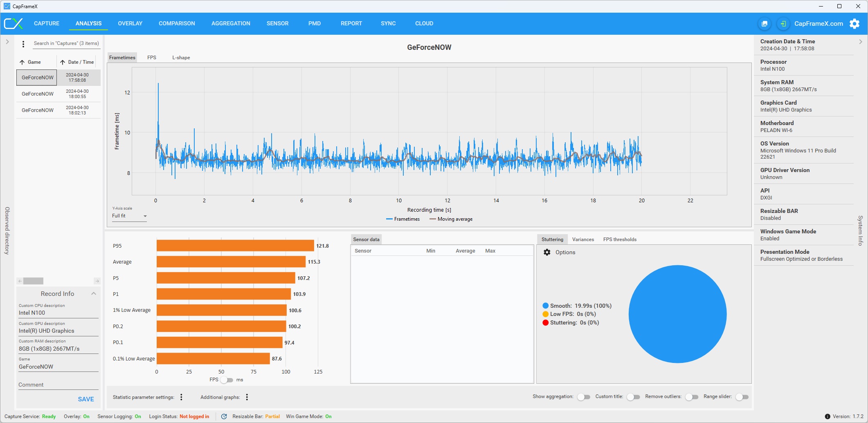
Task: Switch to the CAPTURE tab
Action: coord(47,24)
